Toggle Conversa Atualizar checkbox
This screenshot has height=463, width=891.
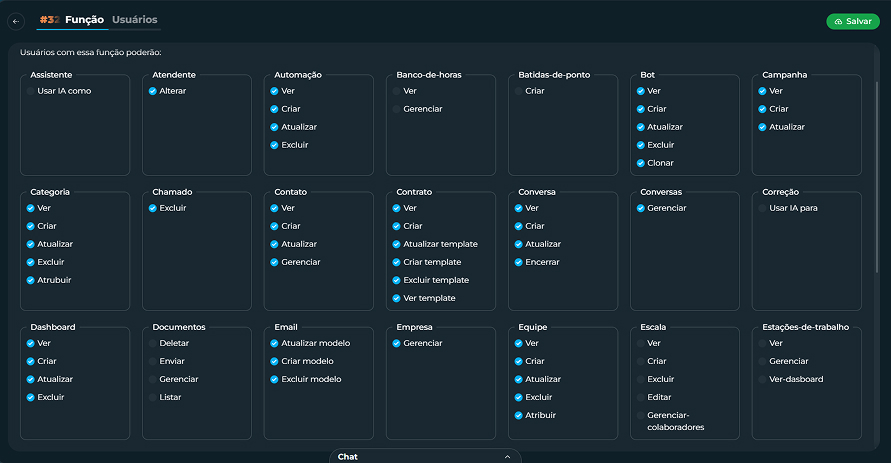518,244
